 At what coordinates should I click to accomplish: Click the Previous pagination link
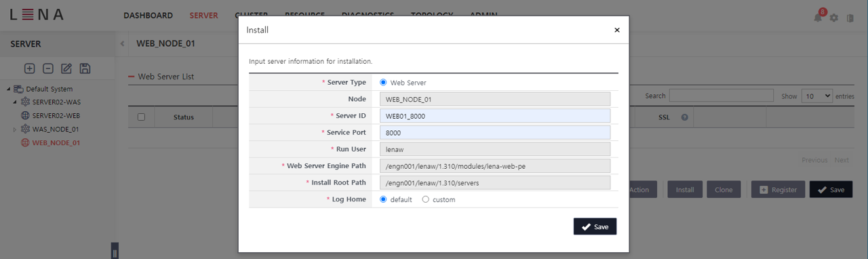tap(814, 160)
